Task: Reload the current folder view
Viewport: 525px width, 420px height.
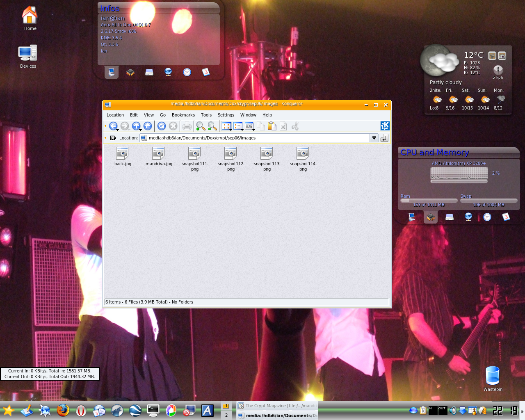Action: (162, 126)
